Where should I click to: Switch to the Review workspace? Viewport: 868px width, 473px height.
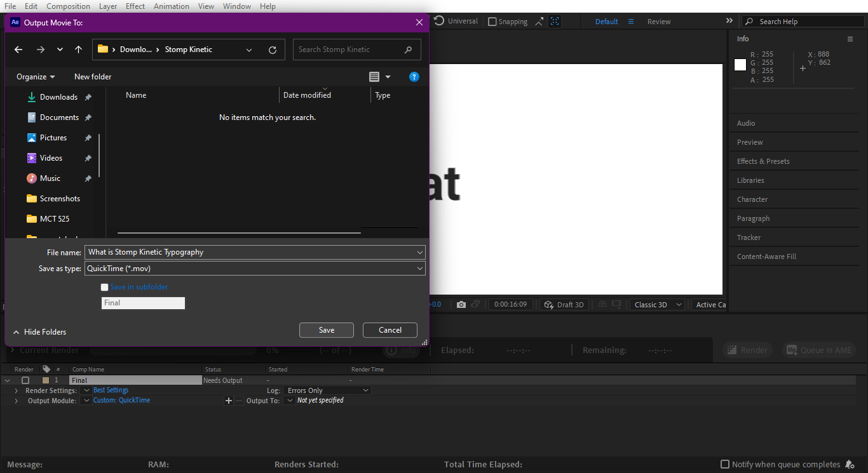tap(659, 22)
